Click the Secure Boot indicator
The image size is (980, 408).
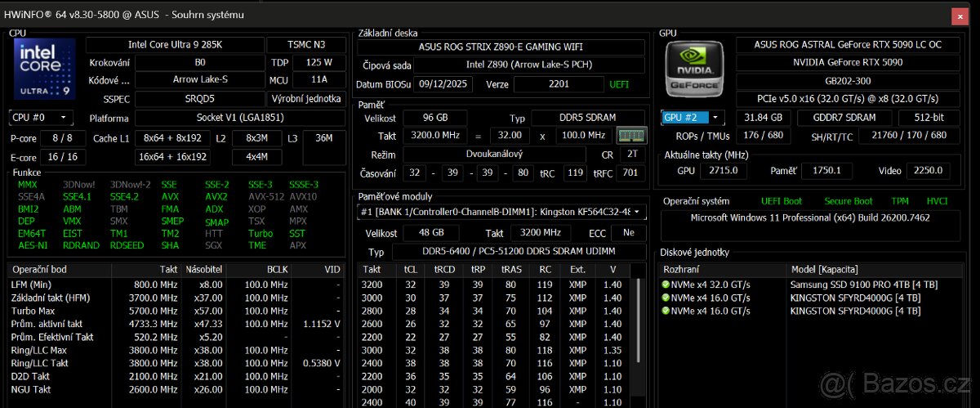click(x=848, y=201)
